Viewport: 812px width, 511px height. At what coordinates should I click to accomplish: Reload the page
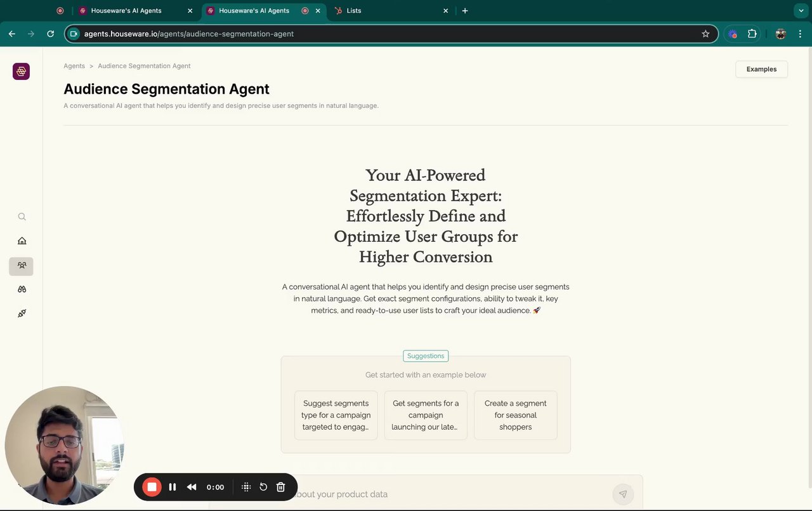51,34
